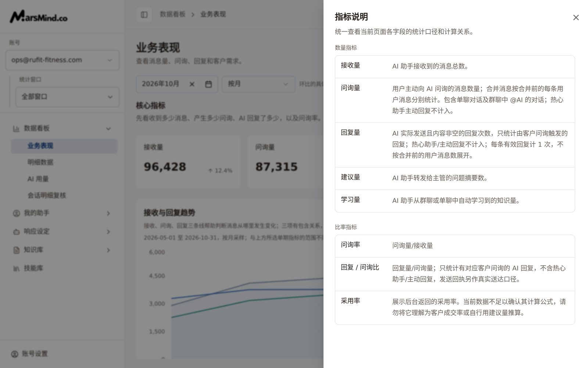The height and width of the screenshot is (368, 588).
Task: Expand the 知识库 chevron
Action: click(108, 250)
